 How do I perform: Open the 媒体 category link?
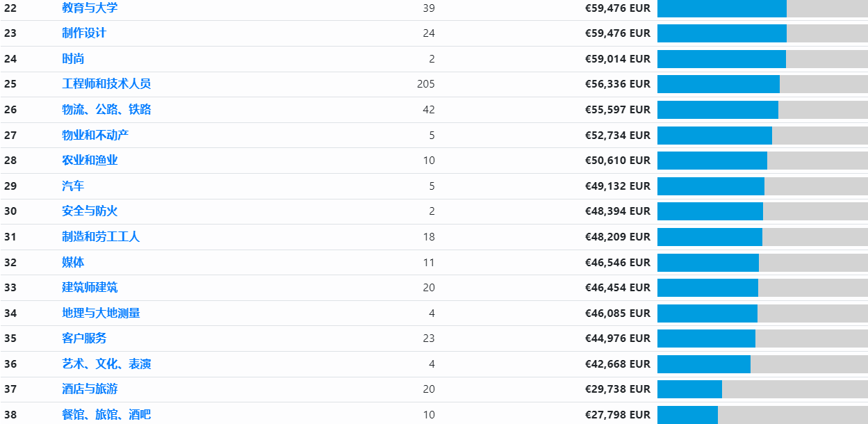(73, 262)
